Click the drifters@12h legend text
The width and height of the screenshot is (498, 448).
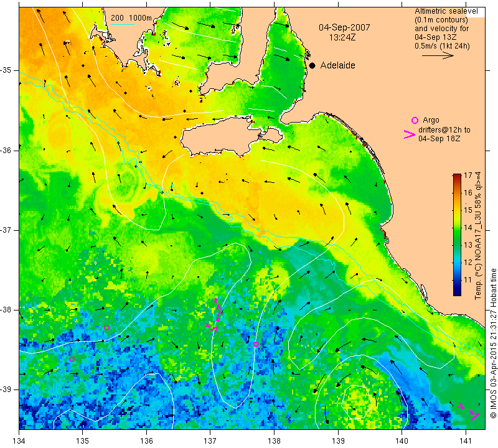point(444,130)
